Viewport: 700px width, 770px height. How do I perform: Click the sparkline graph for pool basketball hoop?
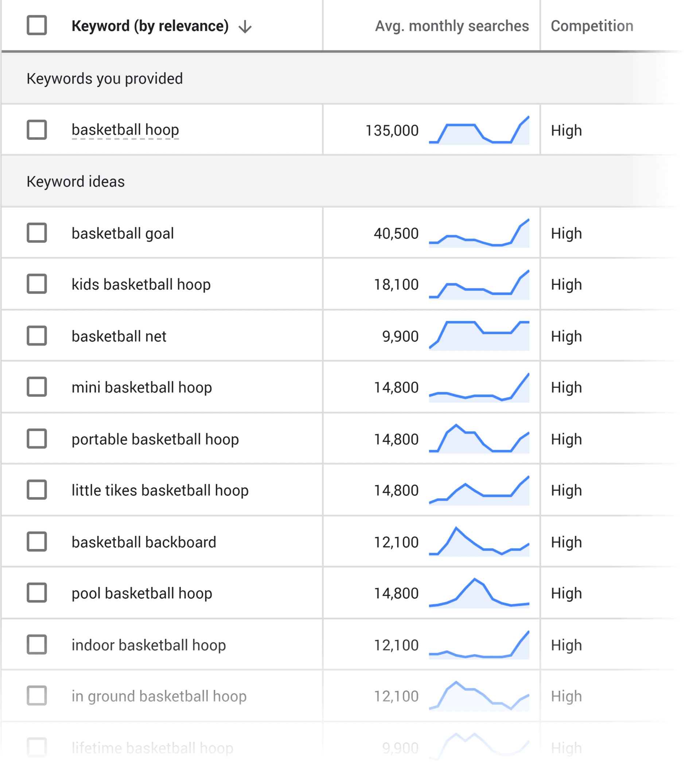[479, 593]
